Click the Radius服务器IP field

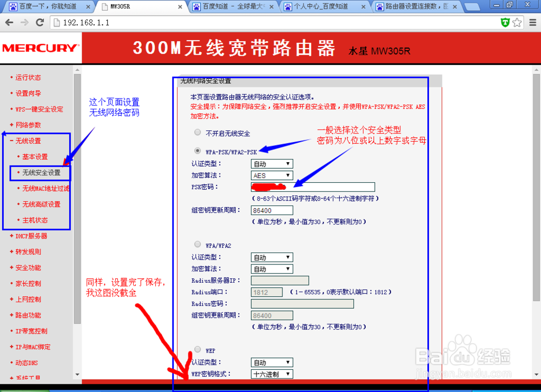(x=280, y=280)
